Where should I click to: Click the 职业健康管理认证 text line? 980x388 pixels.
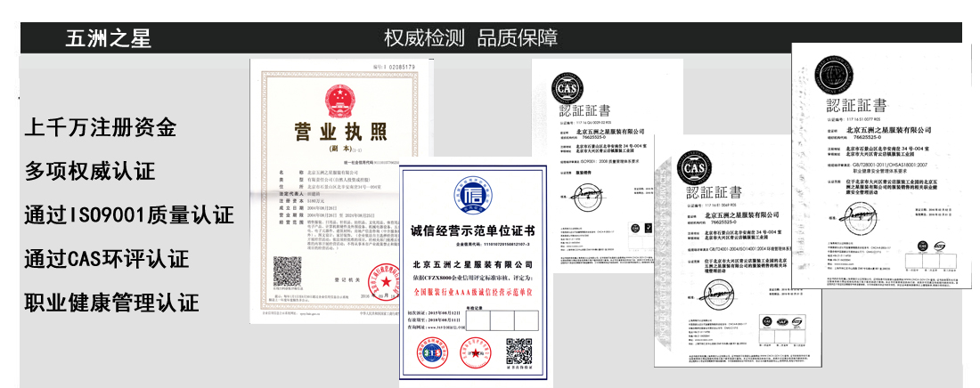pos(112,303)
